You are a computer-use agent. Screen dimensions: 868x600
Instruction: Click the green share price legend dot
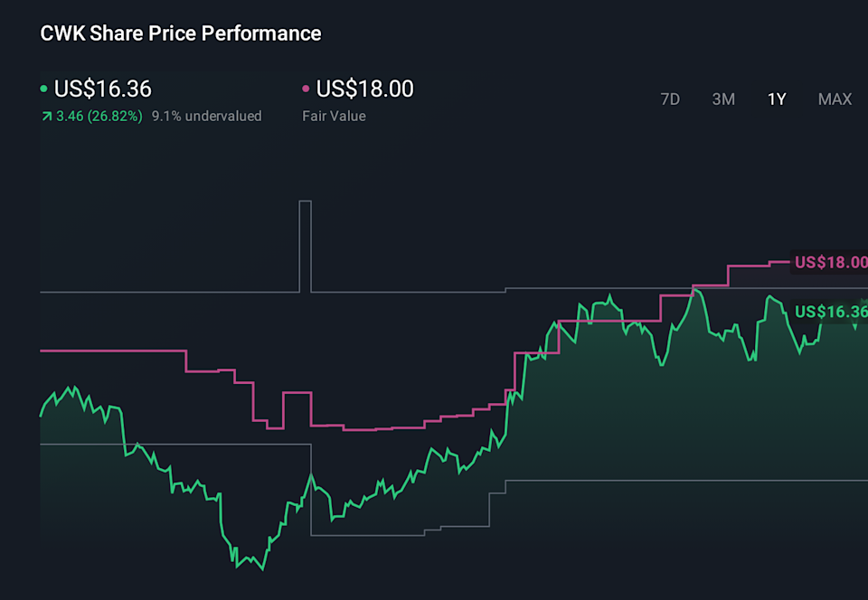44,89
